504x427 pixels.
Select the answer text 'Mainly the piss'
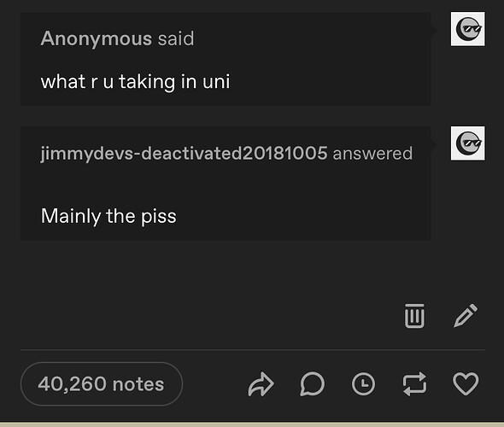coord(108,216)
